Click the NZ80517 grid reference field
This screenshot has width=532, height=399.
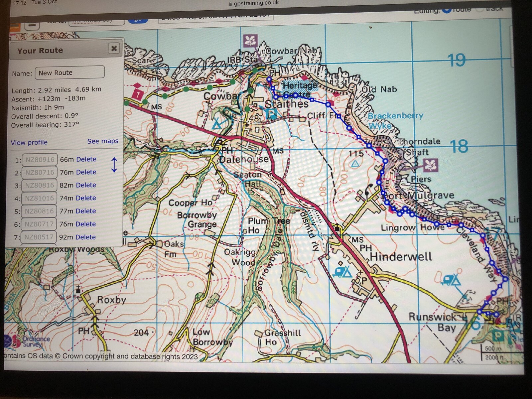(39, 237)
